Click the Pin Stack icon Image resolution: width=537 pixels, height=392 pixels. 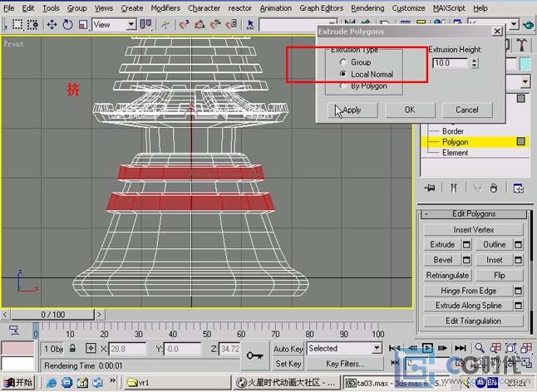tap(430, 188)
